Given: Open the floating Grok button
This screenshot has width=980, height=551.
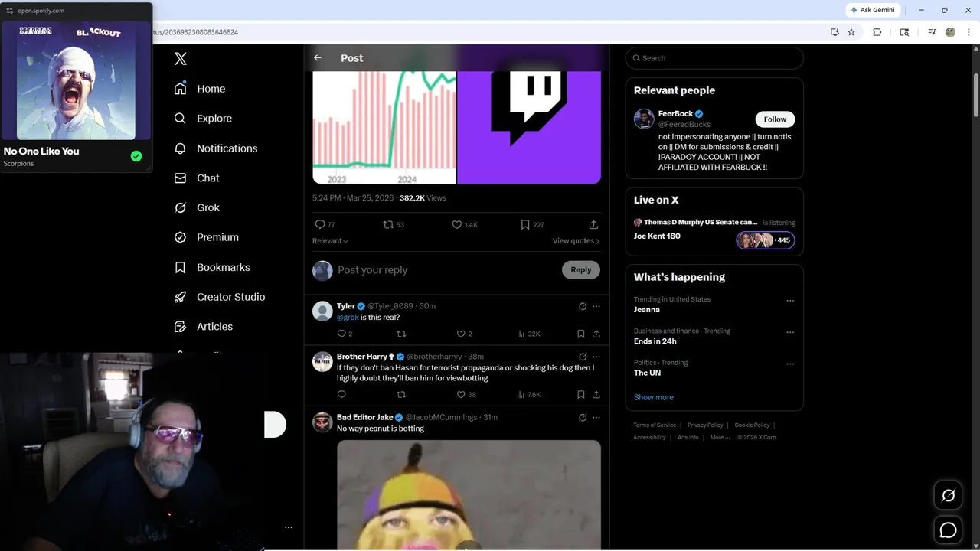Looking at the screenshot, I should 948,496.
